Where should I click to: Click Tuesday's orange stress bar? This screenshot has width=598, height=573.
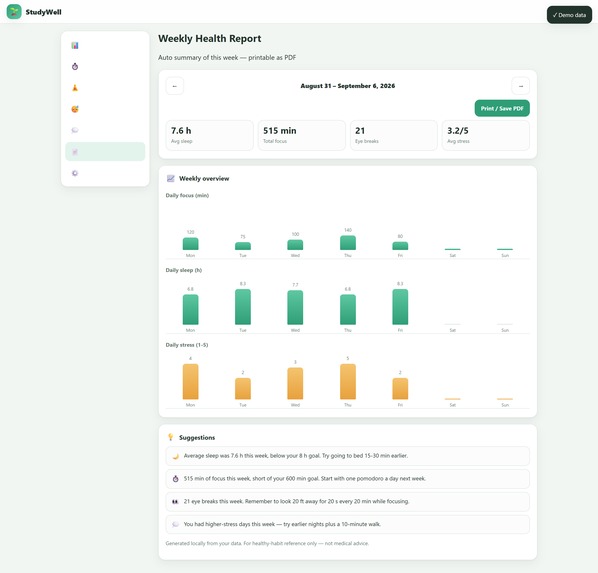pyautogui.click(x=243, y=389)
